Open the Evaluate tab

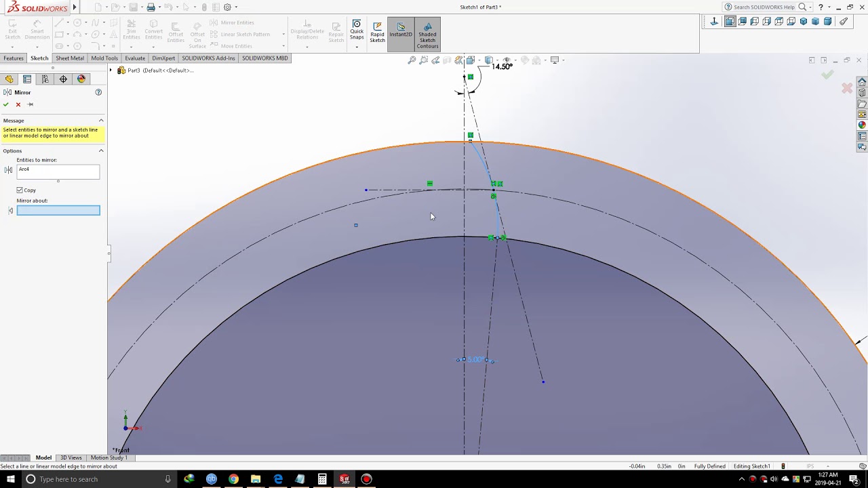click(x=135, y=58)
